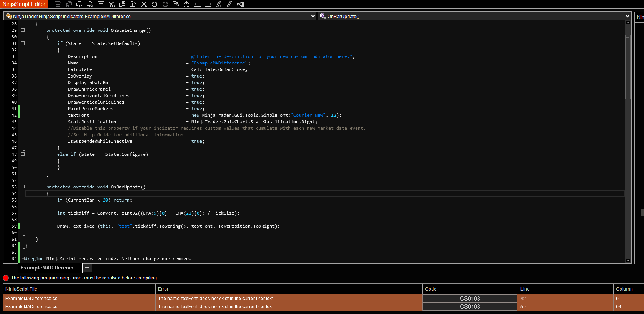644x314 pixels.
Task: Comment out selected lines using the //+ icon
Action: point(219,4)
